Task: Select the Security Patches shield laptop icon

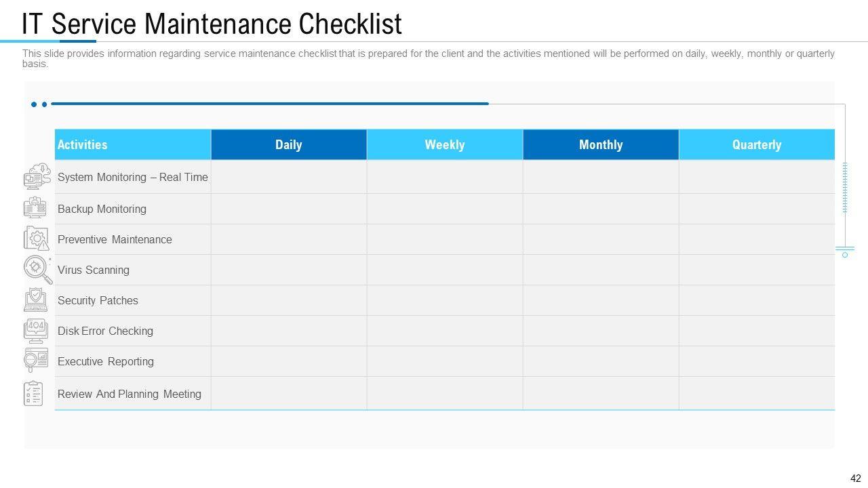Action: click(35, 300)
